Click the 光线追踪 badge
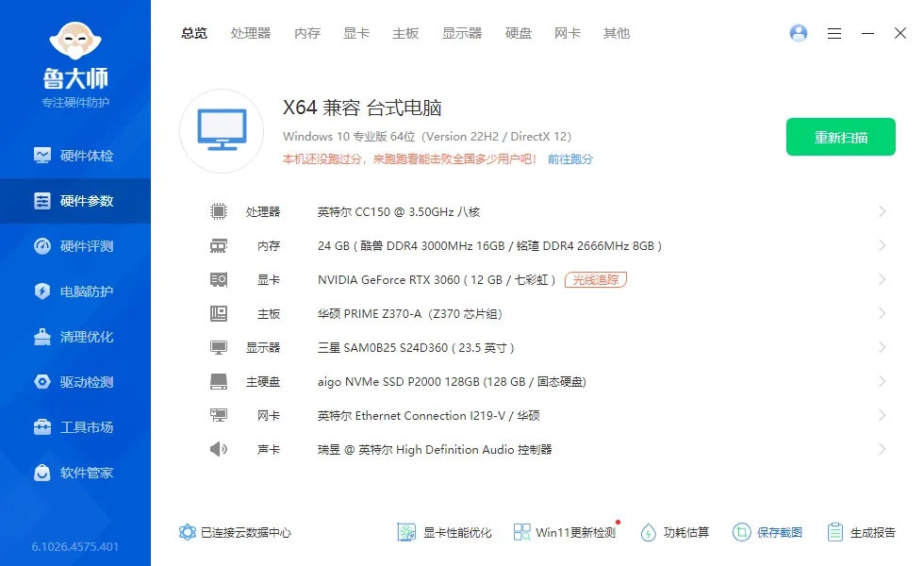Image resolution: width=924 pixels, height=566 pixels. 596,279
